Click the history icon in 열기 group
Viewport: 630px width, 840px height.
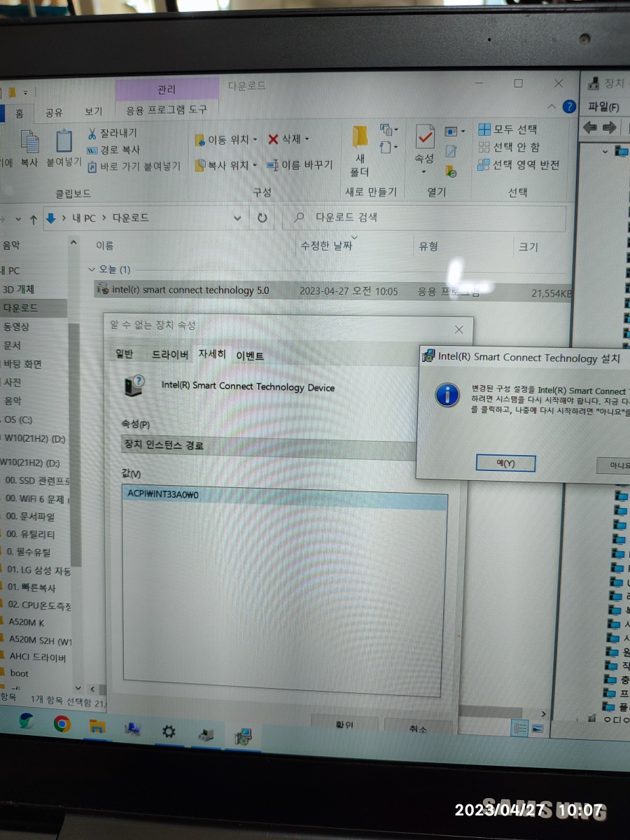coord(451,170)
